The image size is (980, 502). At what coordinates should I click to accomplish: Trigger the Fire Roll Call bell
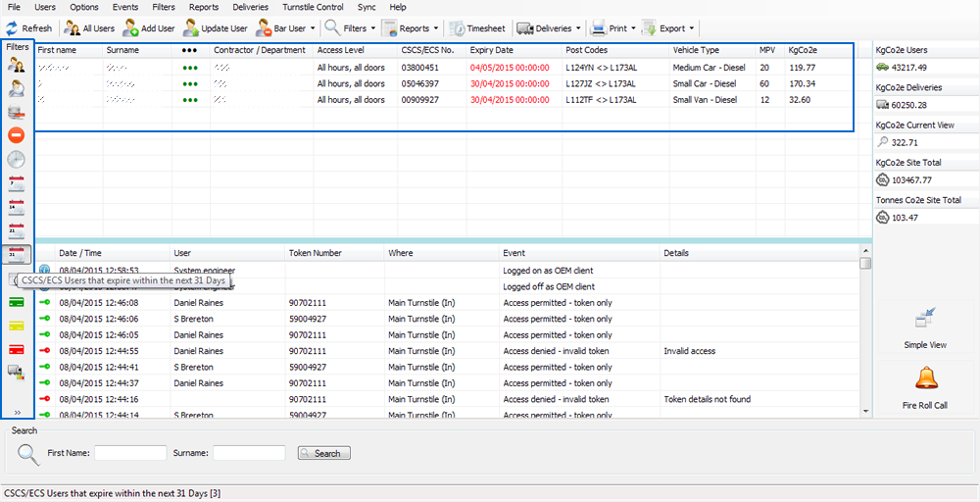coord(925,378)
